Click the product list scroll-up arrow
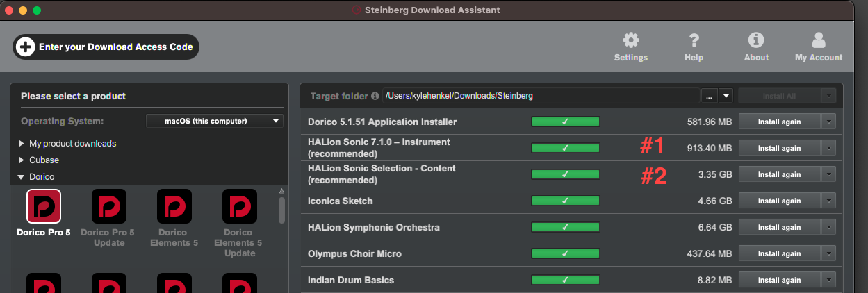 (281, 190)
